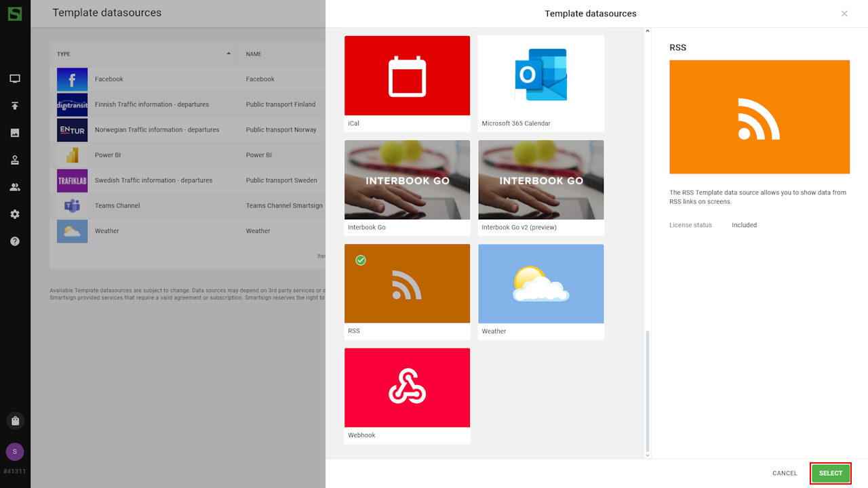The width and height of the screenshot is (868, 488).
Task: Click the help question mark icon
Action: point(15,241)
